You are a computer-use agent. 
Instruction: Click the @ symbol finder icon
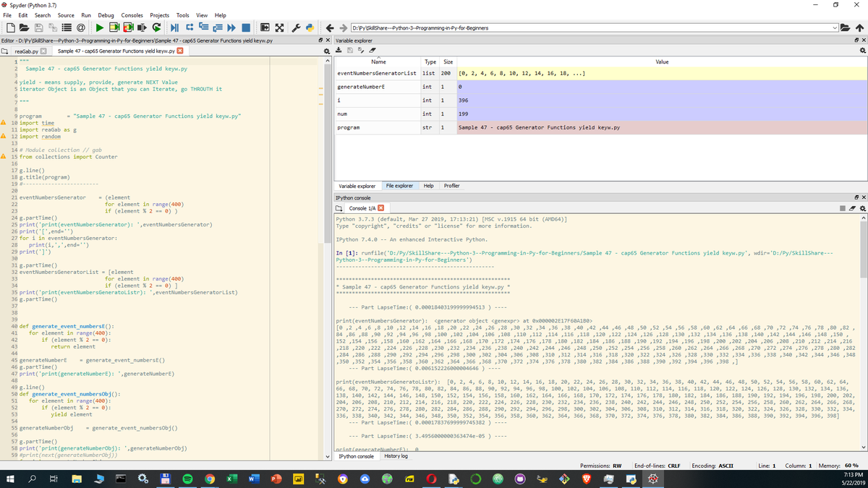pyautogui.click(x=80, y=27)
